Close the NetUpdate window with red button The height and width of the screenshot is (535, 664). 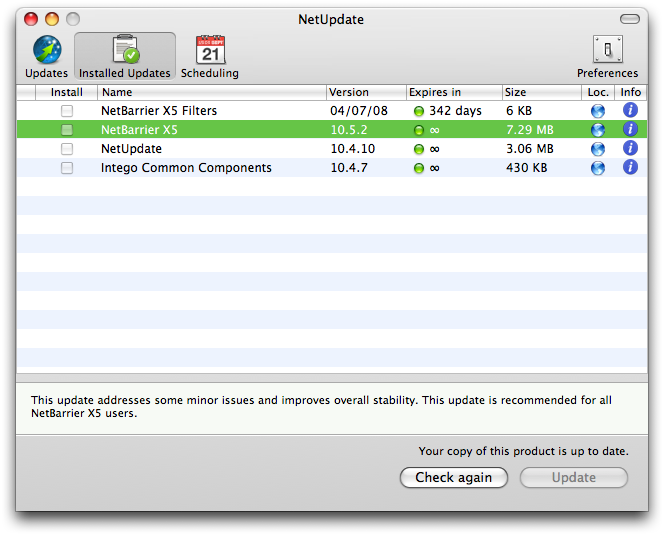[x=31, y=19]
